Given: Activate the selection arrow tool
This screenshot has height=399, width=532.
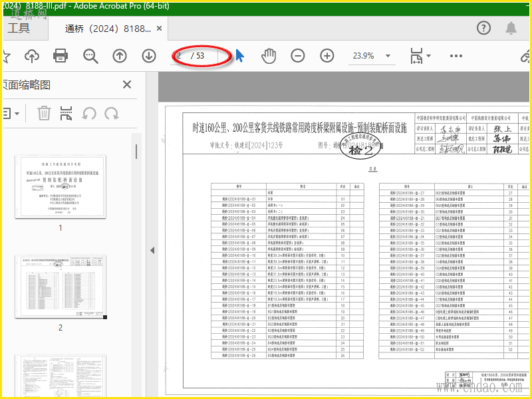Looking at the screenshot, I should pos(239,56).
